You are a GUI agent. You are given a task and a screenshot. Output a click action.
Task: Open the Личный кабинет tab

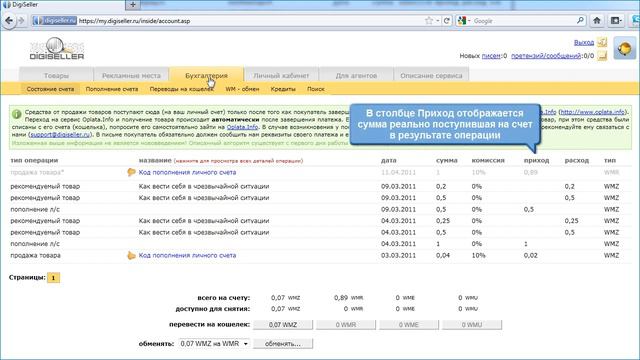tap(281, 76)
